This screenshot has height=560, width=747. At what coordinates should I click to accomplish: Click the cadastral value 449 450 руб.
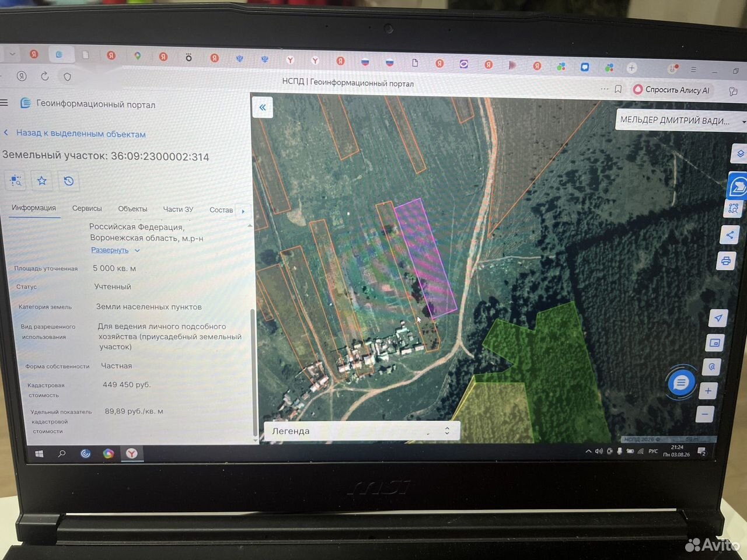pyautogui.click(x=127, y=384)
